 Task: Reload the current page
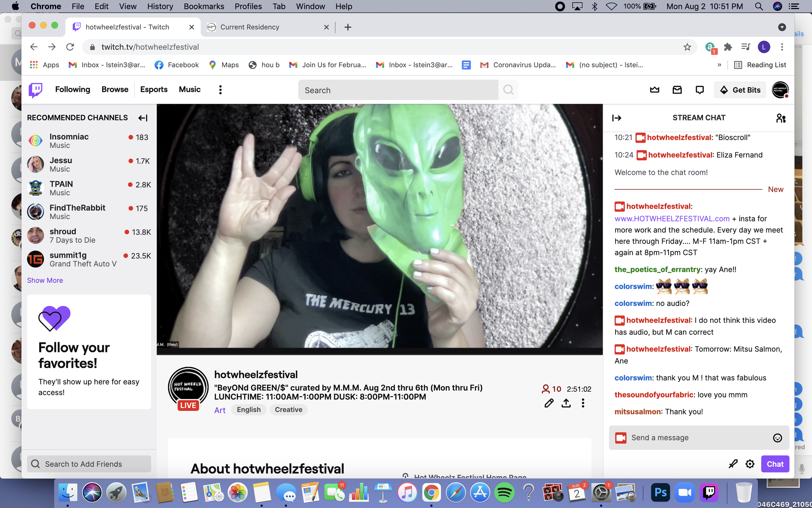coord(70,47)
